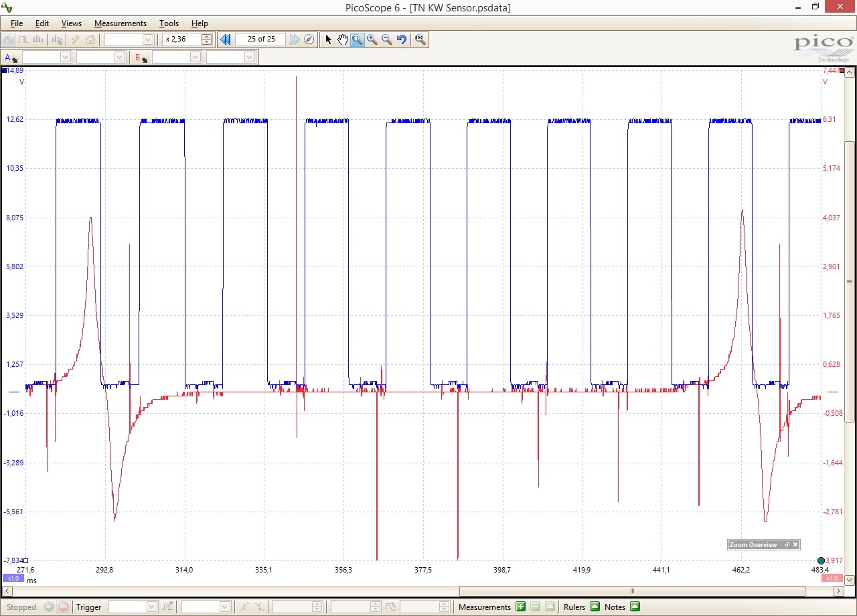Click the horizontal scrollbar thumb
Image resolution: width=857 pixels, height=616 pixels.
(633, 591)
